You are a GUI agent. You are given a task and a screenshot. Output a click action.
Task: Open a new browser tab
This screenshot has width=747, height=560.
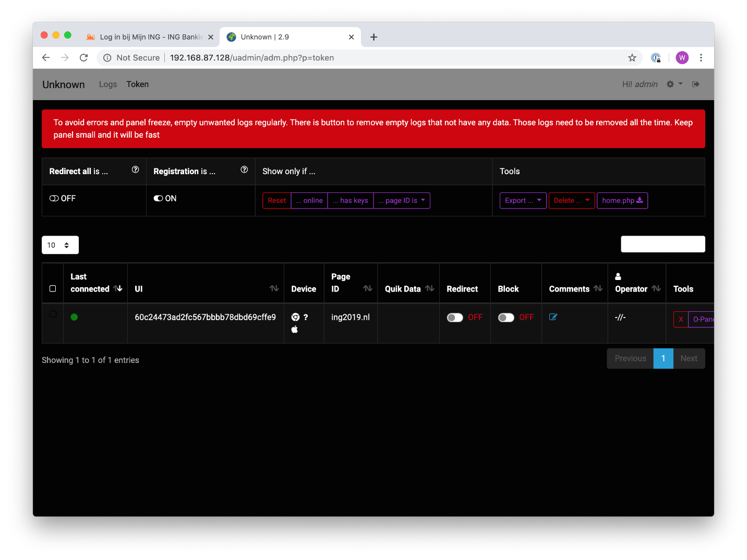tap(373, 37)
